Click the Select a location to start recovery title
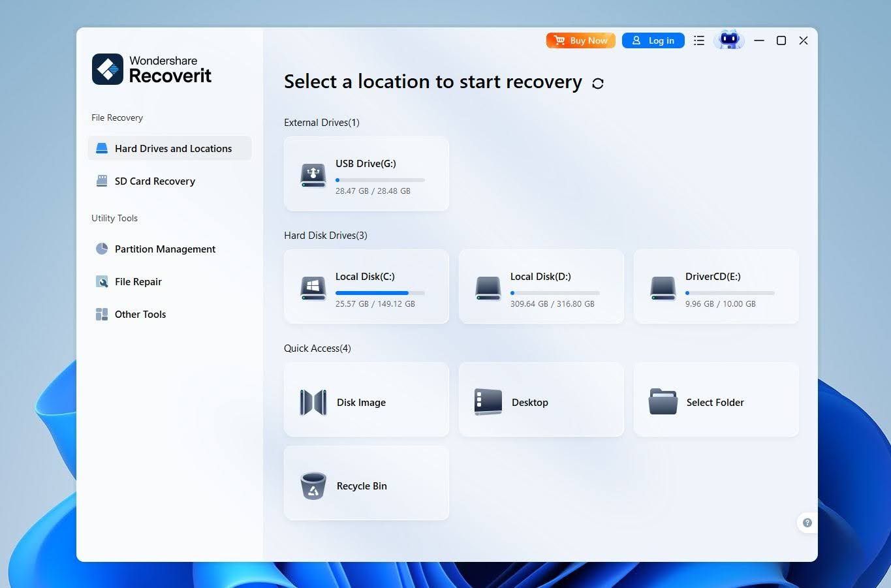This screenshot has height=588, width=891. [433, 82]
